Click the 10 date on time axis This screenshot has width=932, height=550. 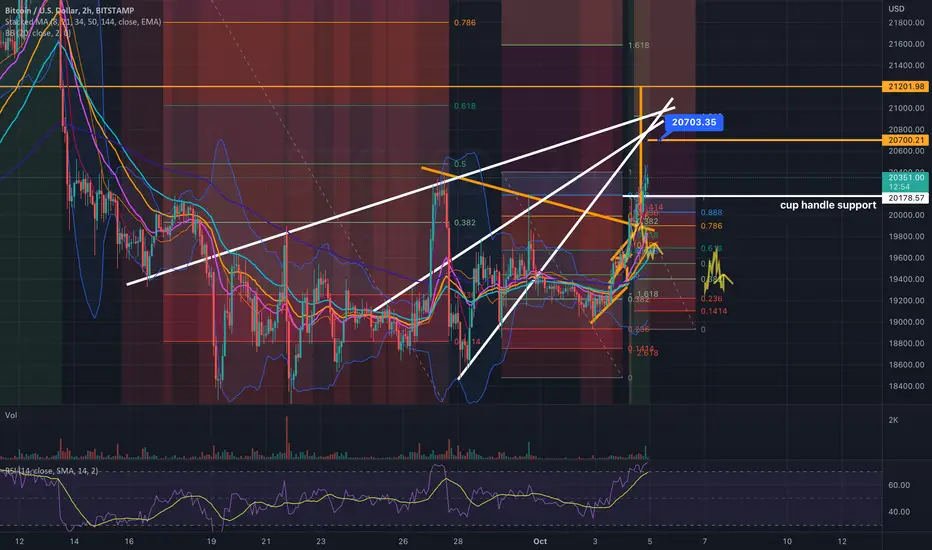pos(787,541)
